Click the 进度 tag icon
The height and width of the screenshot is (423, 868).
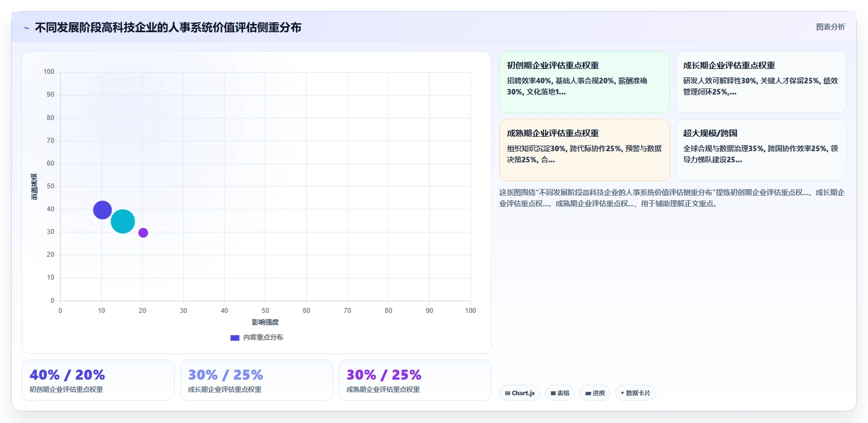click(588, 393)
